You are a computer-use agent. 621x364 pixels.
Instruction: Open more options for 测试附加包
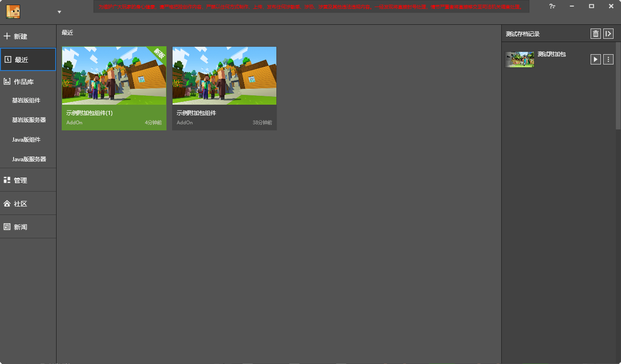click(608, 59)
